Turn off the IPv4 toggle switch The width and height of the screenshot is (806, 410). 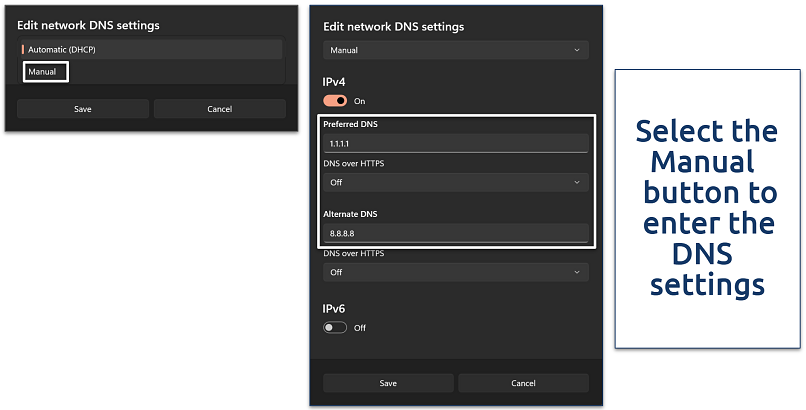coord(335,101)
